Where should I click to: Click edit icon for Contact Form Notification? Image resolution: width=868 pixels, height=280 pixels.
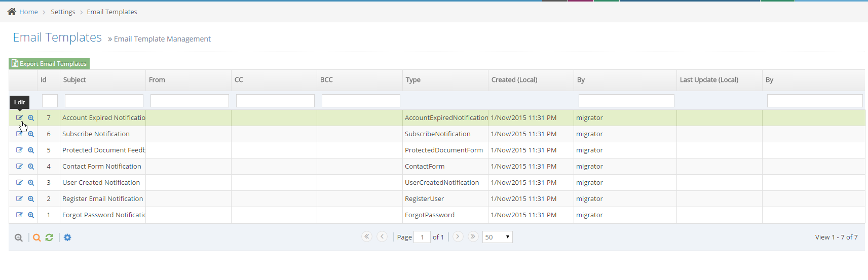(19, 166)
